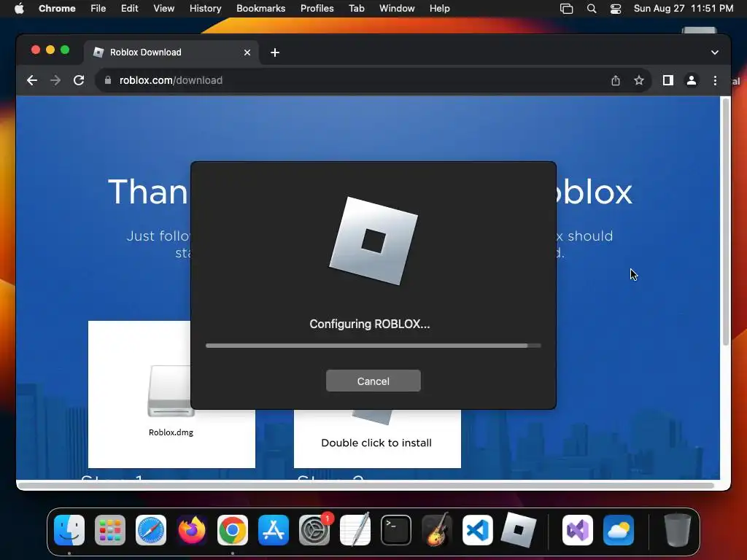Open Terminal from the Dock
The image size is (747, 560).
[396, 530]
